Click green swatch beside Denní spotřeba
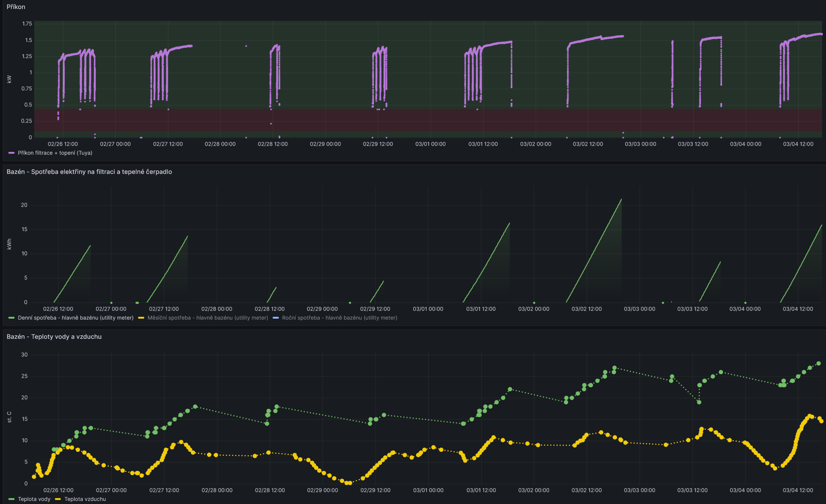826x504 pixels. click(11, 318)
